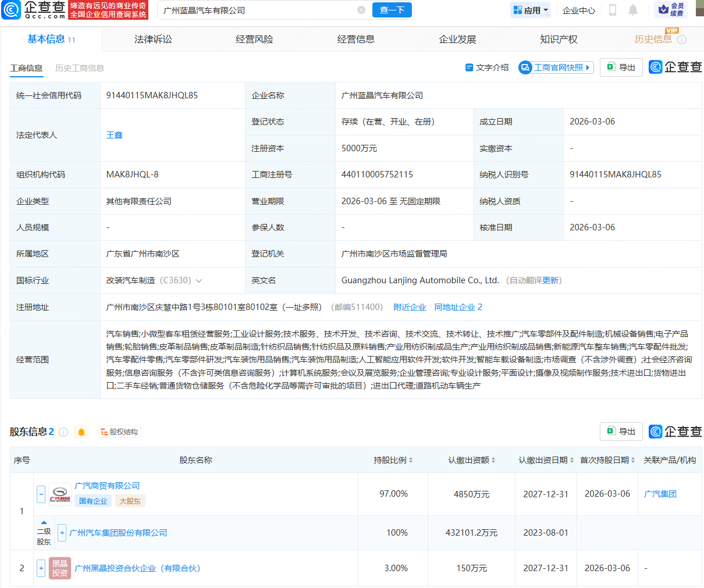Click the orange monitor bell beside 股东信息
Image resolution: width=704 pixels, height=588 pixels.
tap(81, 433)
